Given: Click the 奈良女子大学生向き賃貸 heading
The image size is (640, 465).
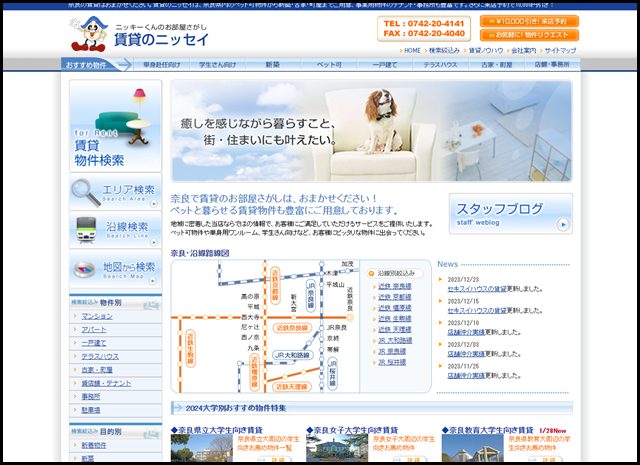Looking at the screenshot, I should click(353, 430).
